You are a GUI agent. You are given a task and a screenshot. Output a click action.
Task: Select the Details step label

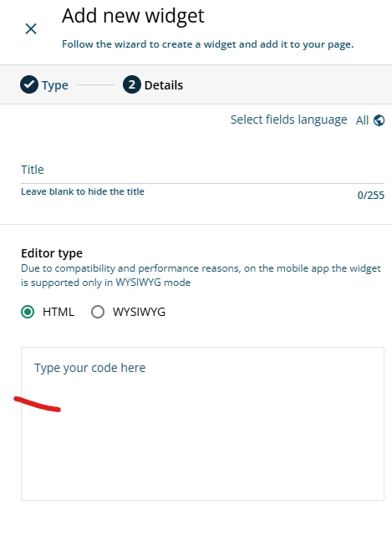tap(164, 85)
